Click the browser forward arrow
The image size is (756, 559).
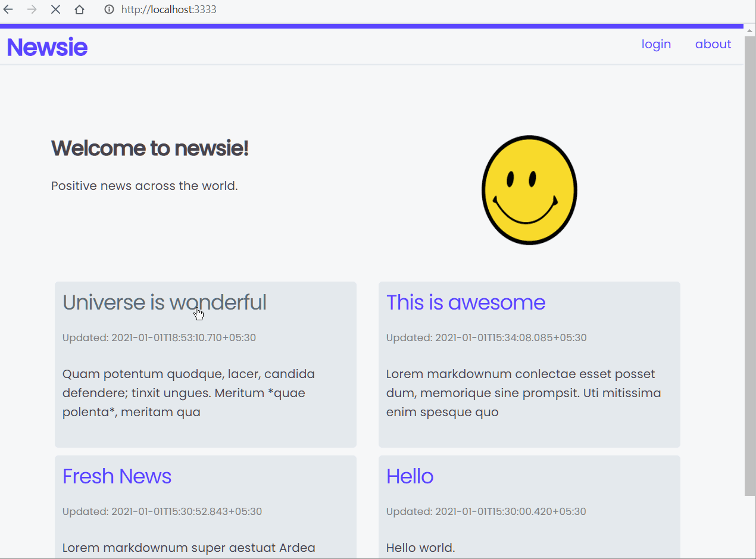click(x=32, y=10)
